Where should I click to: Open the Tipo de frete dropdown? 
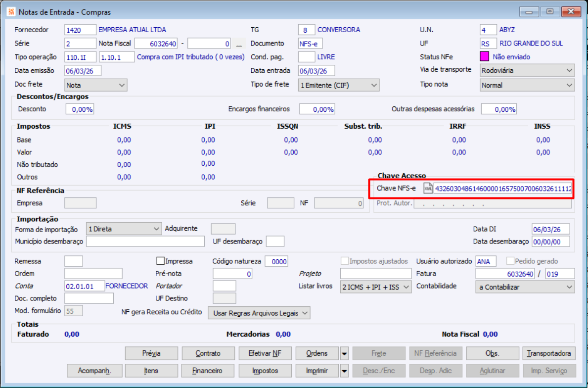(339, 85)
